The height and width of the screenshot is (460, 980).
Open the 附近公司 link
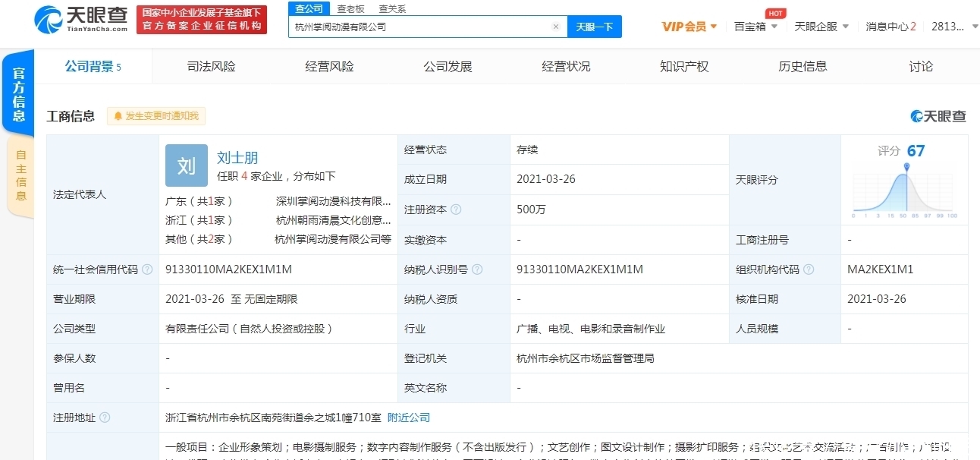pos(409,417)
